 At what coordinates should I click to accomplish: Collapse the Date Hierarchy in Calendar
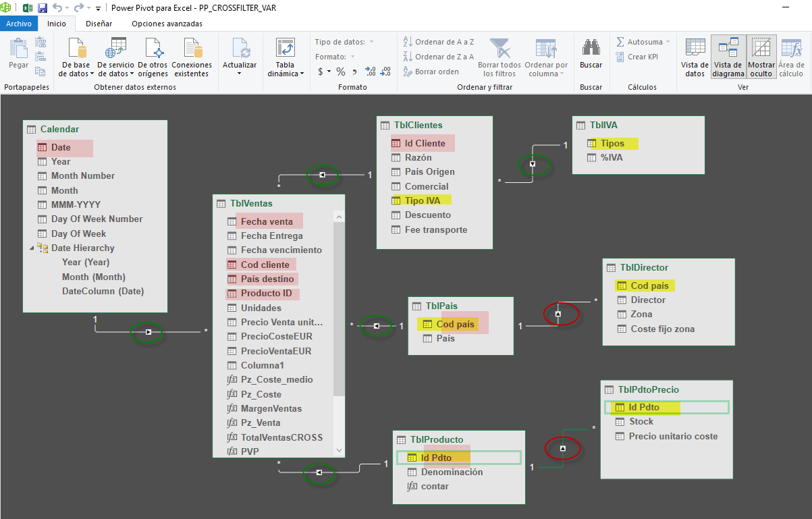click(32, 247)
